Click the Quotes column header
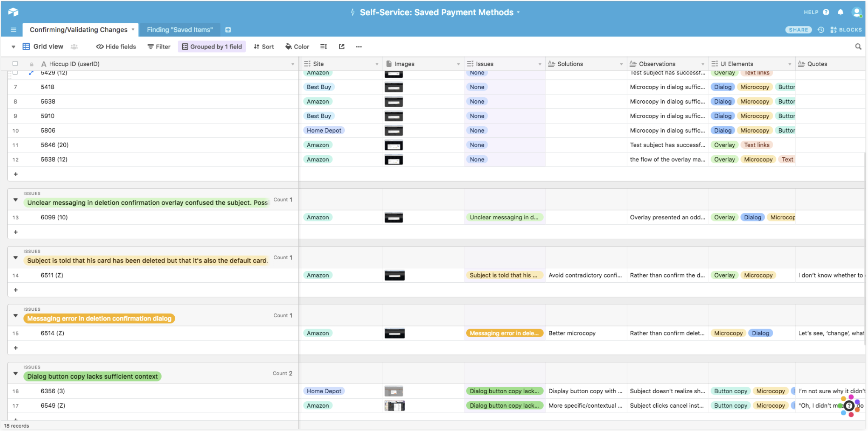 pyautogui.click(x=830, y=64)
